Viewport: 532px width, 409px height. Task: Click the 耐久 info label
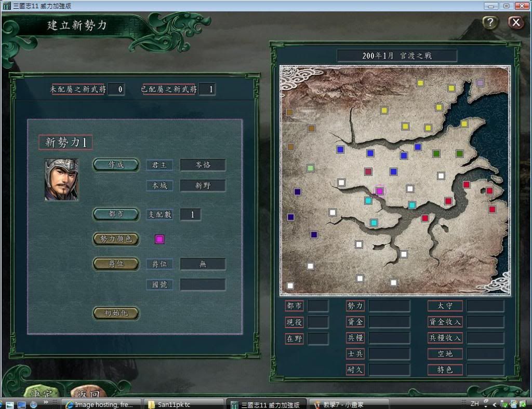(355, 370)
